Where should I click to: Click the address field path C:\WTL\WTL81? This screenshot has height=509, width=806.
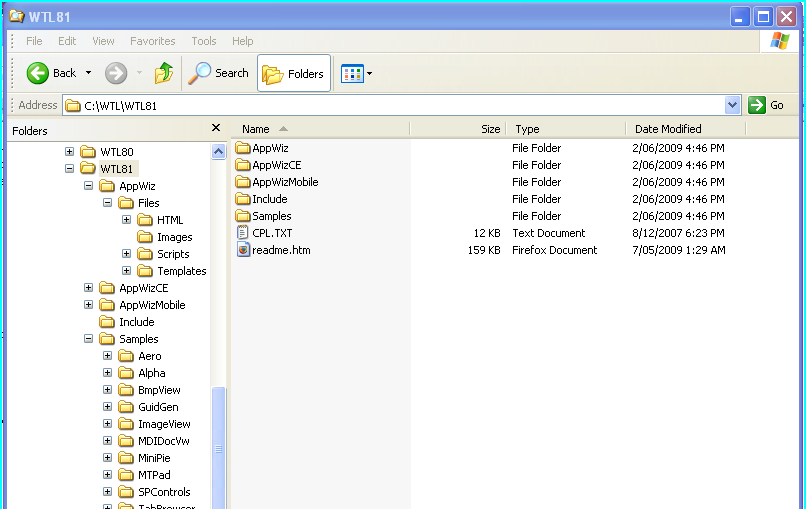[x=120, y=106]
